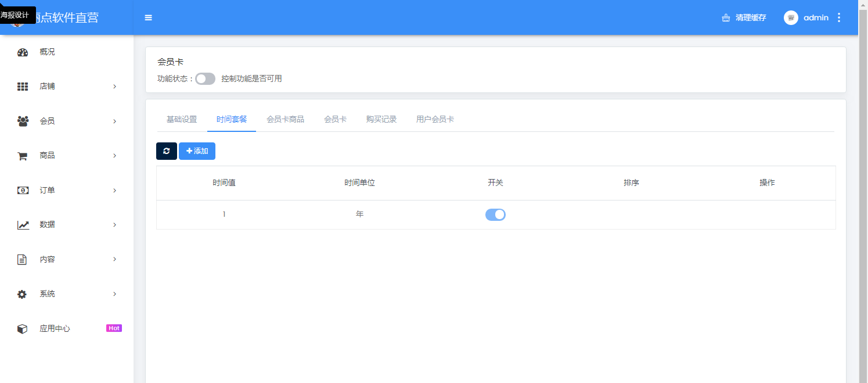This screenshot has width=868, height=383.
Task: Click the 开关 column header
Action: click(495, 183)
